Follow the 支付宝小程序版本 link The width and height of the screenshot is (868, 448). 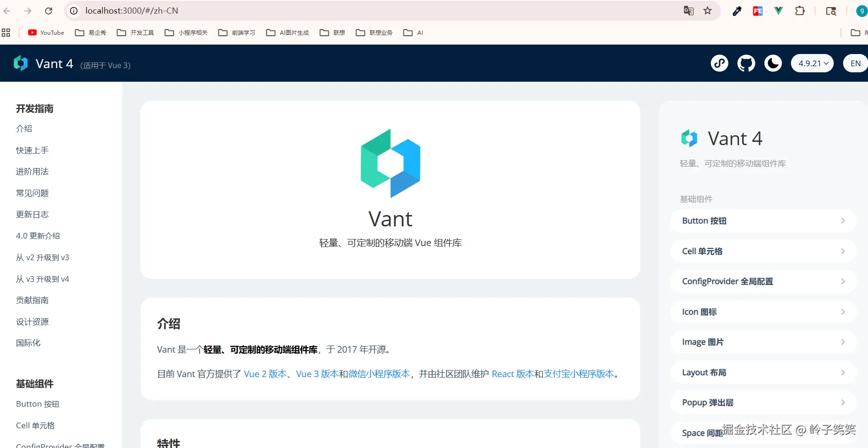(x=579, y=374)
